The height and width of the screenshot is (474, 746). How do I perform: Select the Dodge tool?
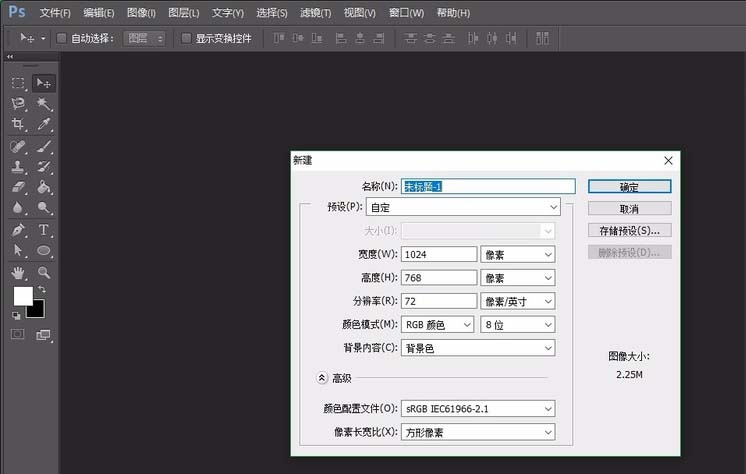tap(44, 207)
